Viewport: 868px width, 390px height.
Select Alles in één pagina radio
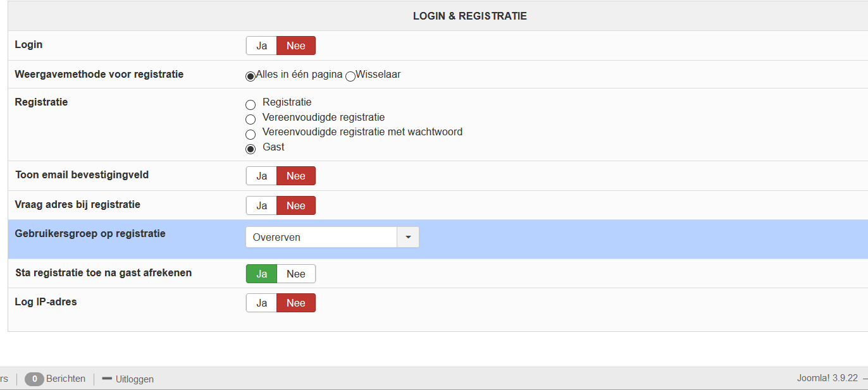[251, 76]
